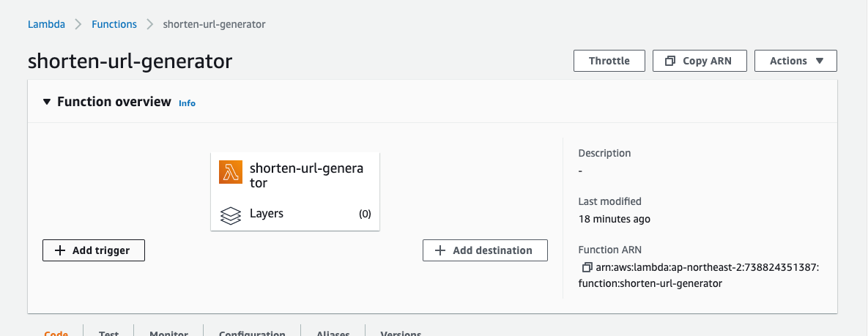Click the orange Lambda function icon
The height and width of the screenshot is (336, 868).
[231, 172]
